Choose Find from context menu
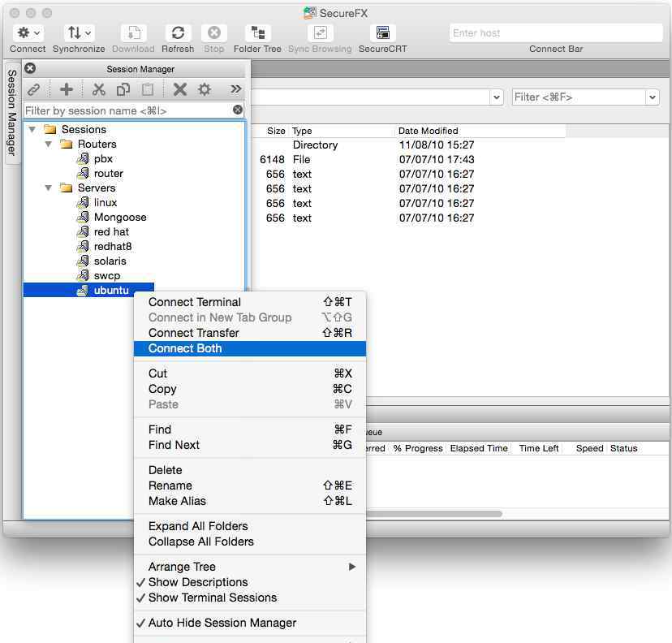672x643 pixels. [x=250, y=429]
